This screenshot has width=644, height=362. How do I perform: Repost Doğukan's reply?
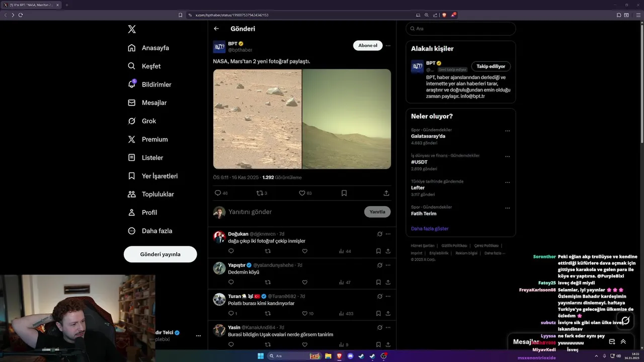268,251
